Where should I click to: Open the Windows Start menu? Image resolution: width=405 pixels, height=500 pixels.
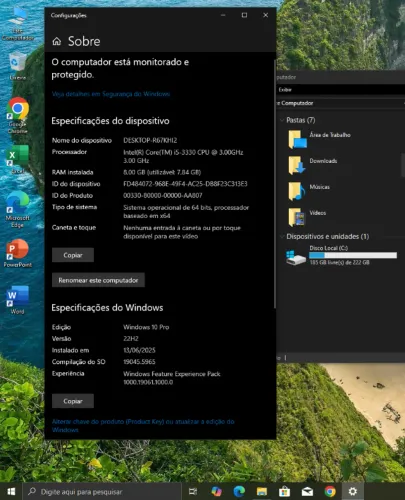tap(11, 491)
